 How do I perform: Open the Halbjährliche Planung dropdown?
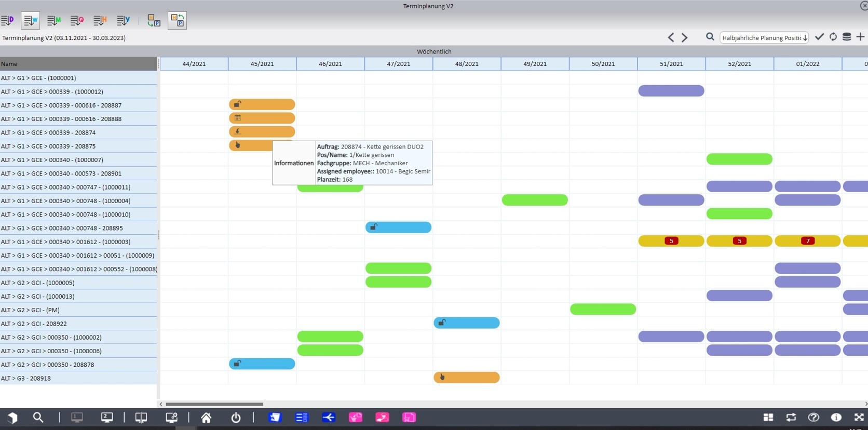pyautogui.click(x=764, y=37)
